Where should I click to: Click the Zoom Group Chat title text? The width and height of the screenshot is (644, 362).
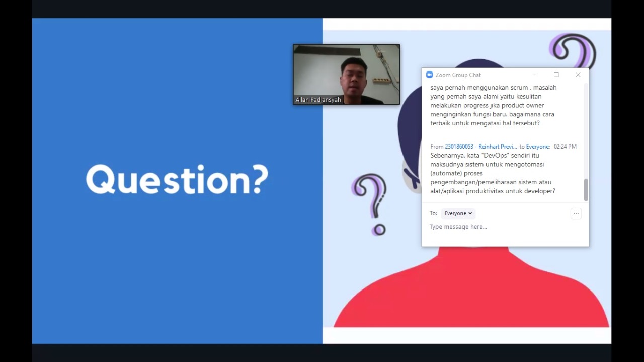[458, 75]
